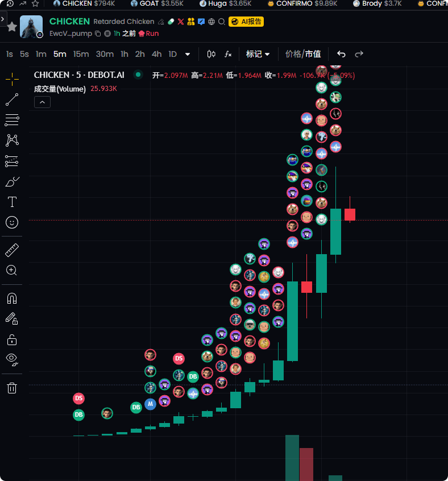Open the emoji and sticker tool

click(12, 222)
